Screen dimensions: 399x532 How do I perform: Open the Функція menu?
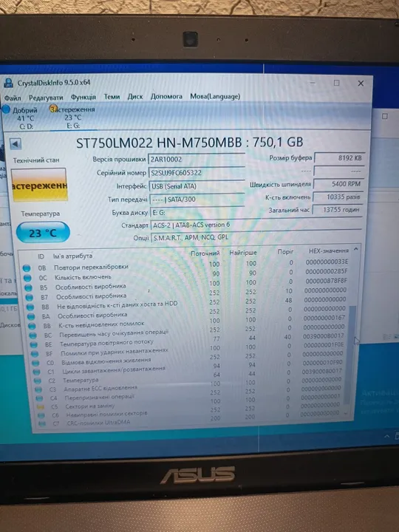click(83, 97)
